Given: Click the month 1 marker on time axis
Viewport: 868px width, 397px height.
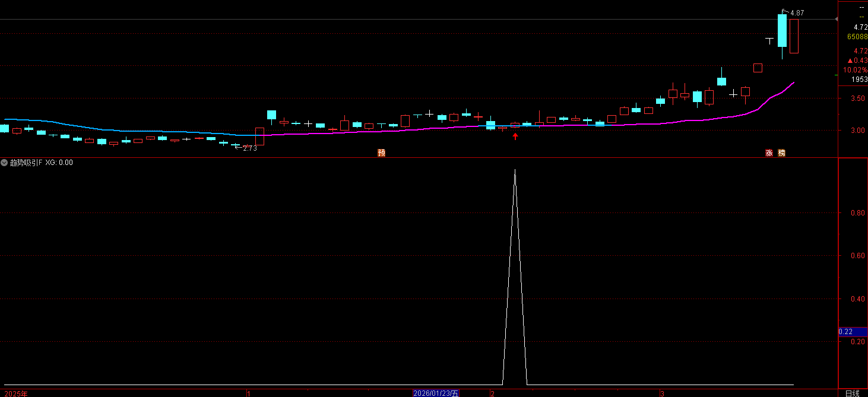Looking at the screenshot, I should (x=248, y=393).
